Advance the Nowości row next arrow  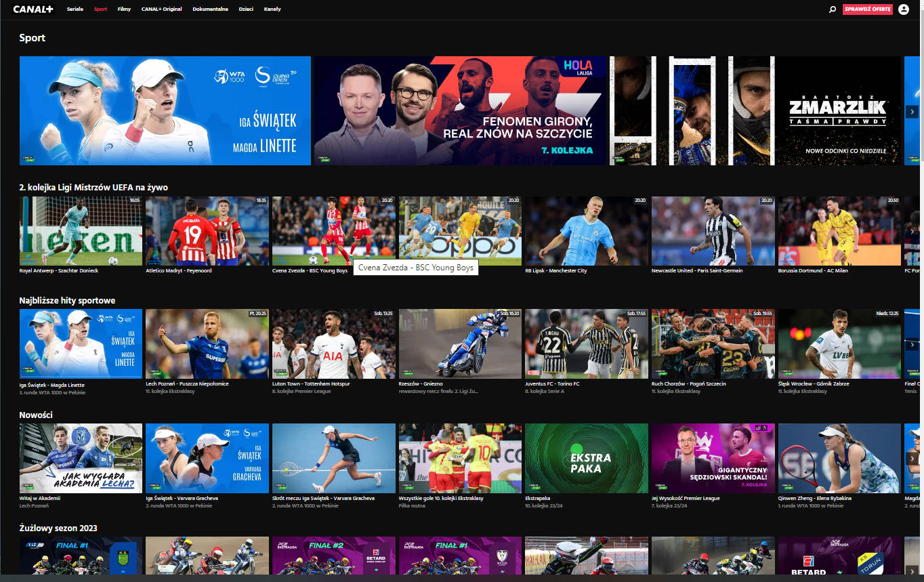coord(912,459)
